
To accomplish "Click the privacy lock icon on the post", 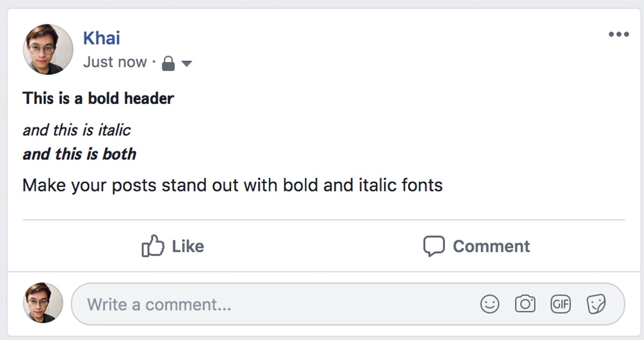I will [x=167, y=62].
